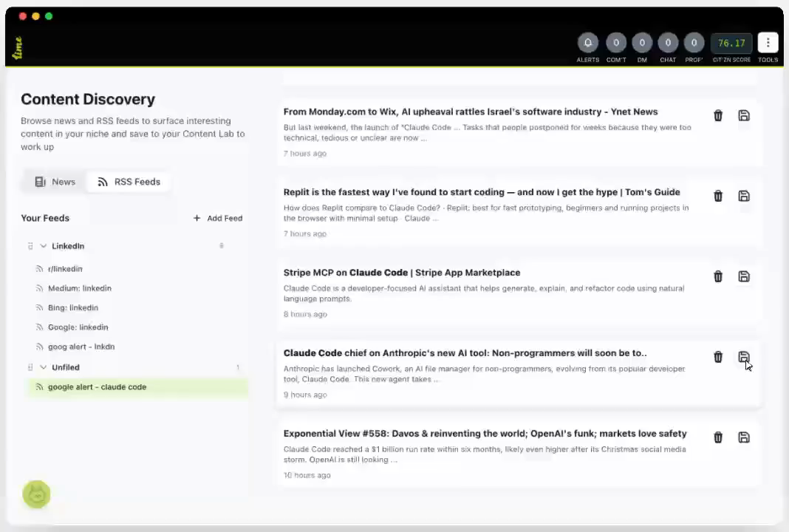
Task: Switch to the RSS Feeds tab
Action: coord(129,182)
